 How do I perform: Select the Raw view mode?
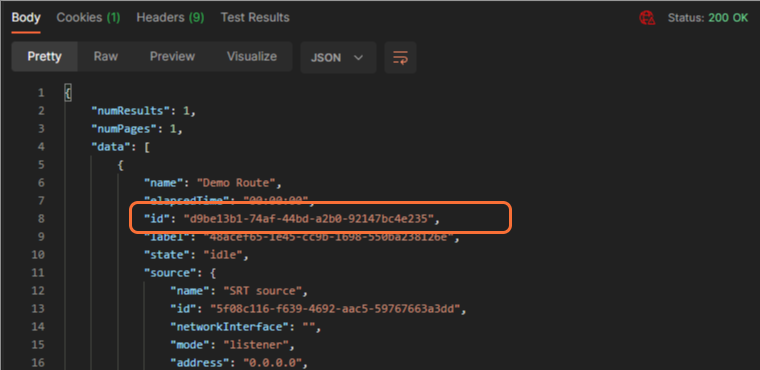point(106,57)
